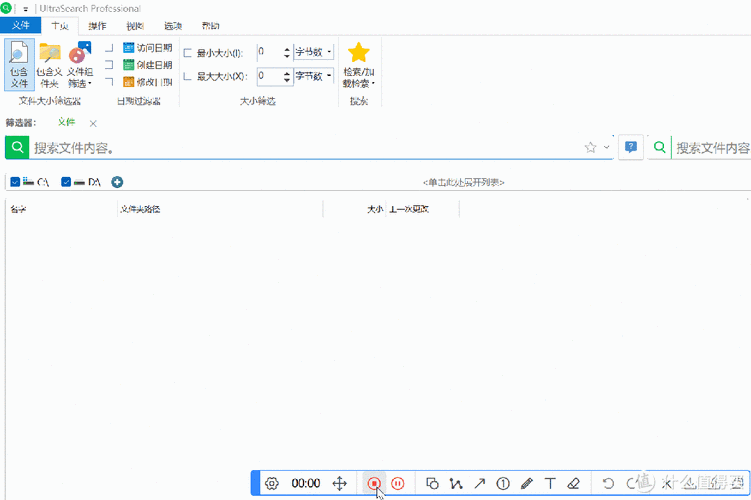Pause recording with the red pause button
This screenshot has height=500, width=751.
tap(398, 483)
